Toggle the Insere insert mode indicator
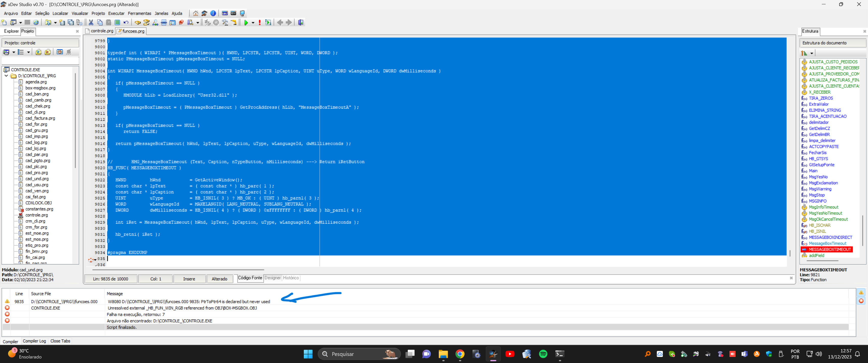 pyautogui.click(x=189, y=279)
